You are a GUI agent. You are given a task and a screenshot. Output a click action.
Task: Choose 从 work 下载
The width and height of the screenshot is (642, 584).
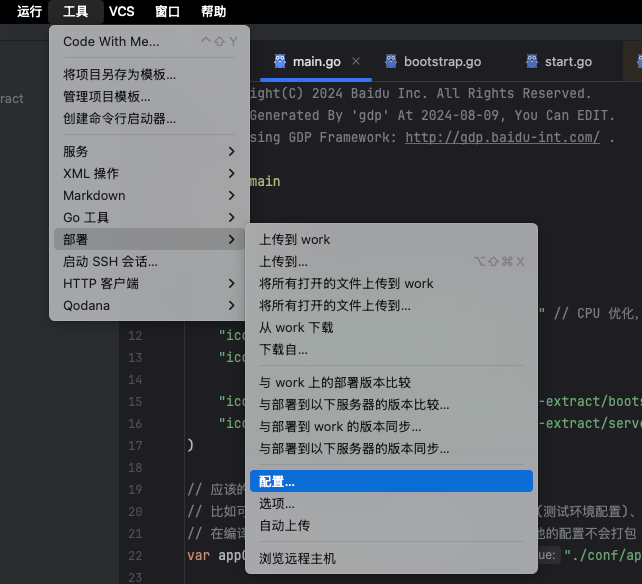391,328
